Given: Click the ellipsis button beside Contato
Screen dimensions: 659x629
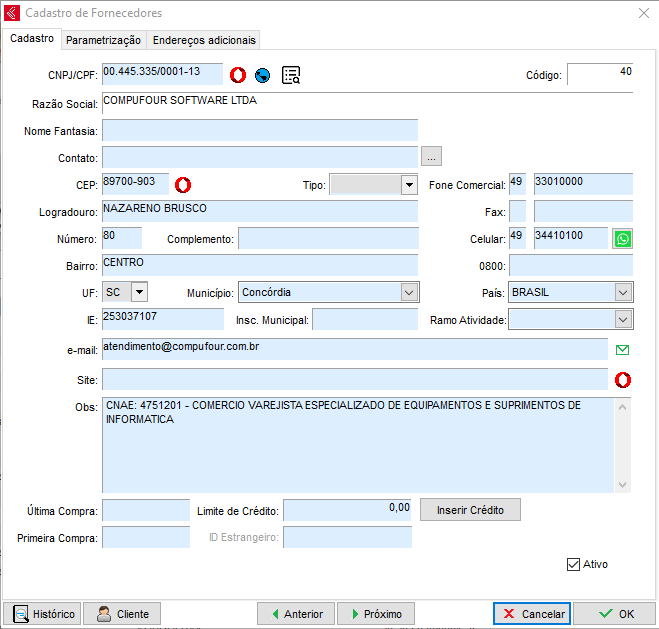Looking at the screenshot, I should pos(431,157).
